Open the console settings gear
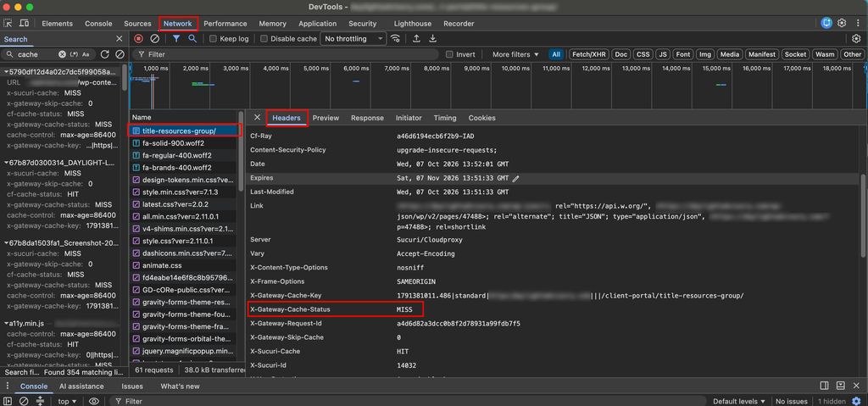The image size is (868, 406). coord(857,401)
